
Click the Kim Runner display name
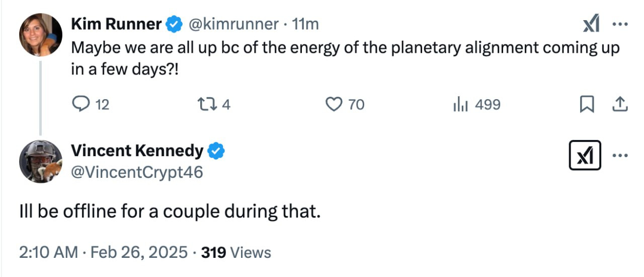(x=116, y=24)
